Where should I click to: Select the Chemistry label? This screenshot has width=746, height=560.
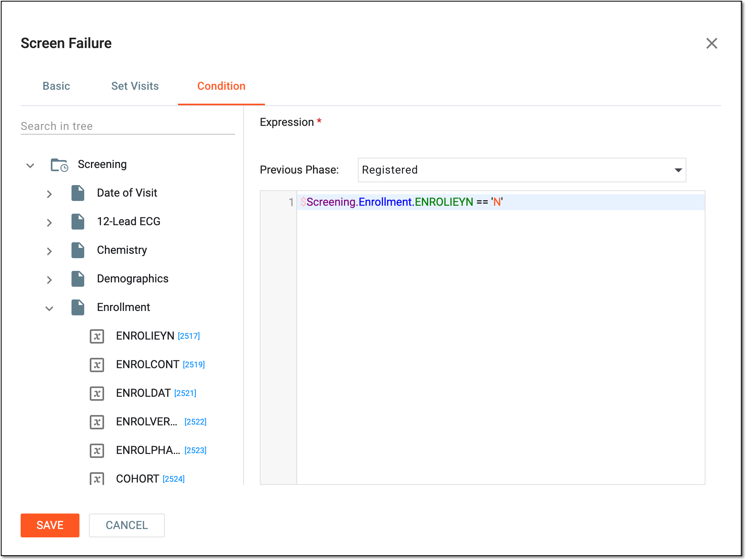coord(122,250)
